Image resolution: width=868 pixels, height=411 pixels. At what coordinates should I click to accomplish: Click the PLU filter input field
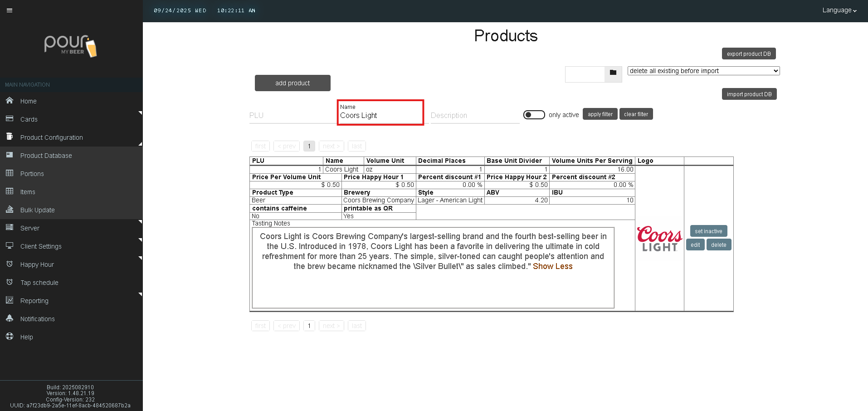[x=292, y=116]
